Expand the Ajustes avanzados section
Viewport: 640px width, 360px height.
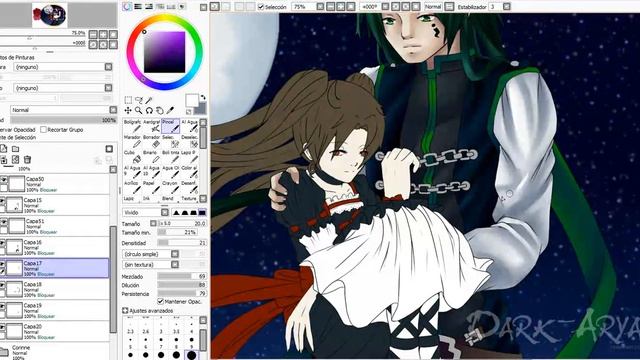[x=125, y=311]
